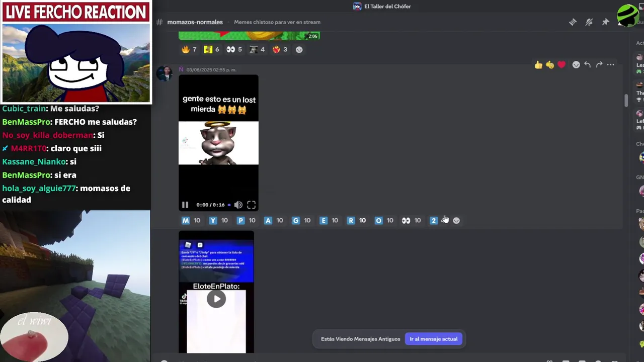Toggle the A letter reaction
Screen dimensions: 644x362
point(274,220)
